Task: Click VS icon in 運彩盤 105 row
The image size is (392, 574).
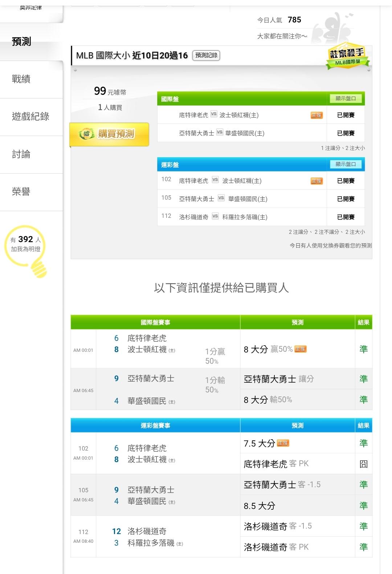Action: pos(221,198)
